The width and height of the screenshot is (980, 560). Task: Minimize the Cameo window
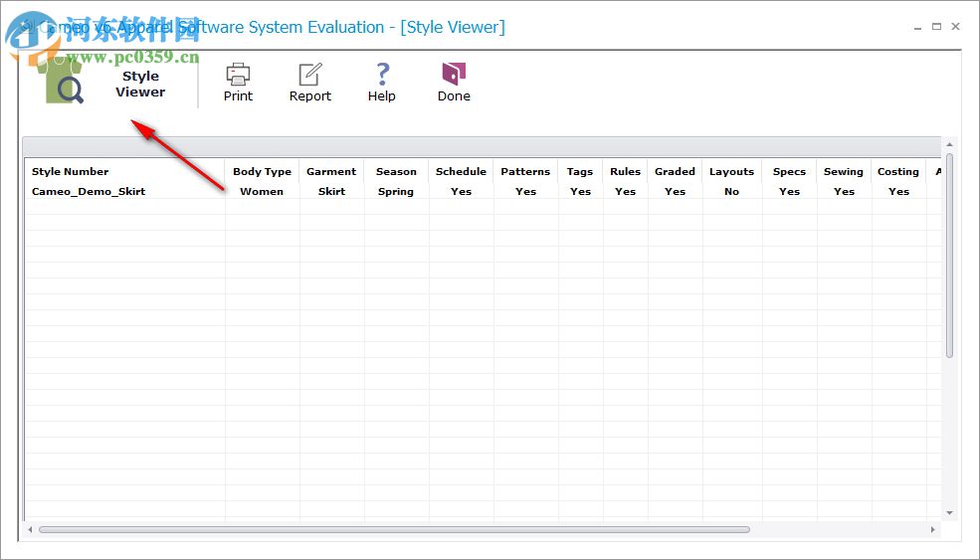click(917, 28)
